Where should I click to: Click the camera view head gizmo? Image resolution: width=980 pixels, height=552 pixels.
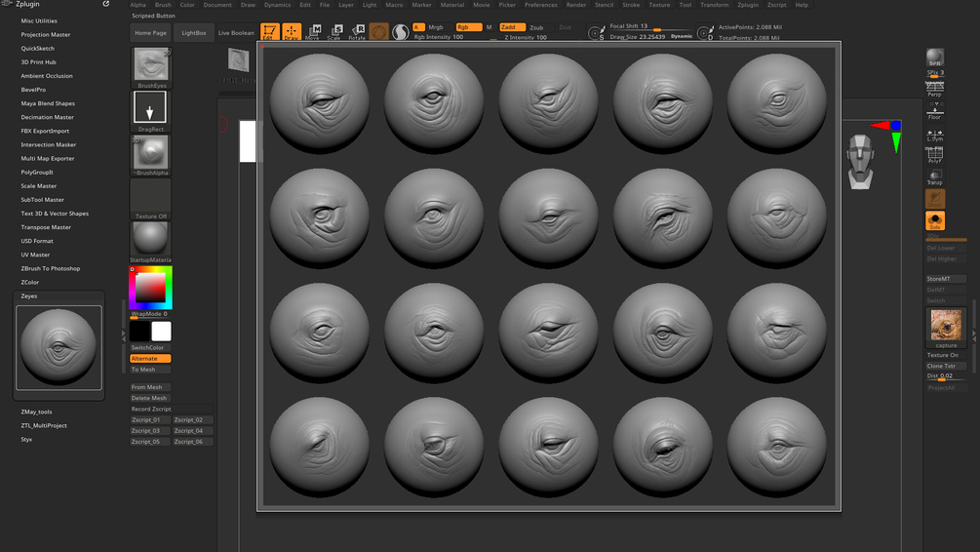(861, 161)
